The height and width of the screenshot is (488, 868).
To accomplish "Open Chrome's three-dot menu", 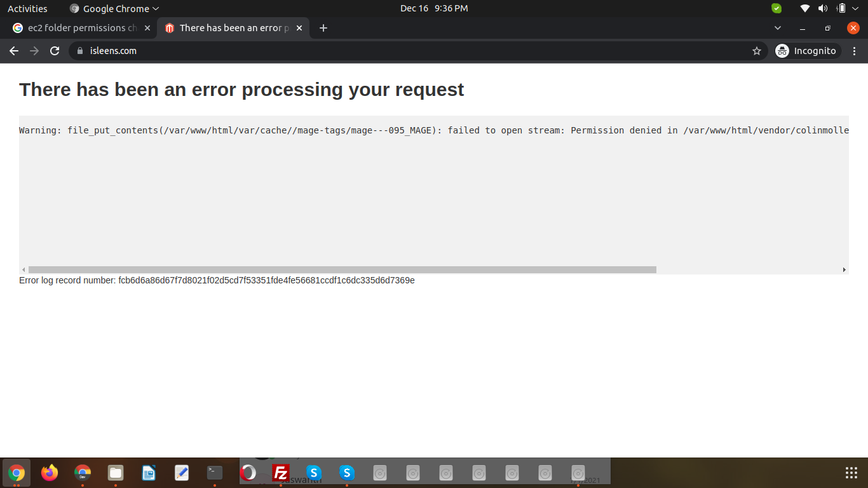I will 855,51.
